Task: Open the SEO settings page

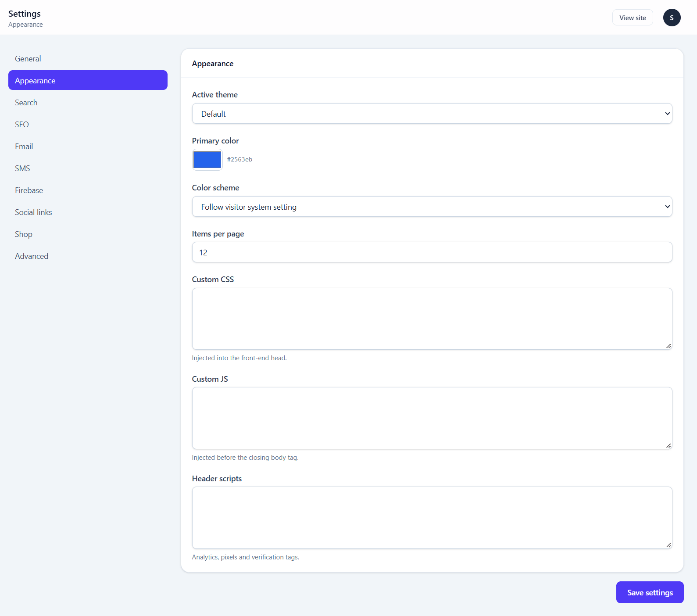Action: 88,125
